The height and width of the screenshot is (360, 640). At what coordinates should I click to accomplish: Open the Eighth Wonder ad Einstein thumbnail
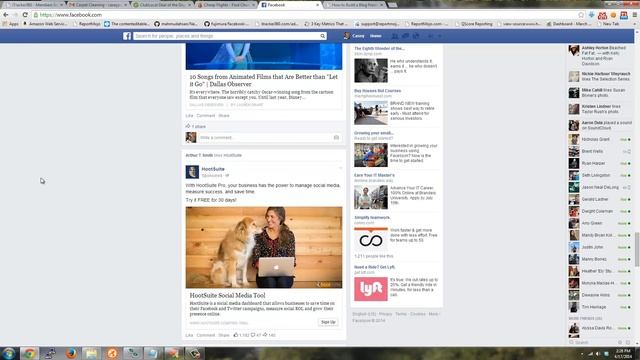371,71
